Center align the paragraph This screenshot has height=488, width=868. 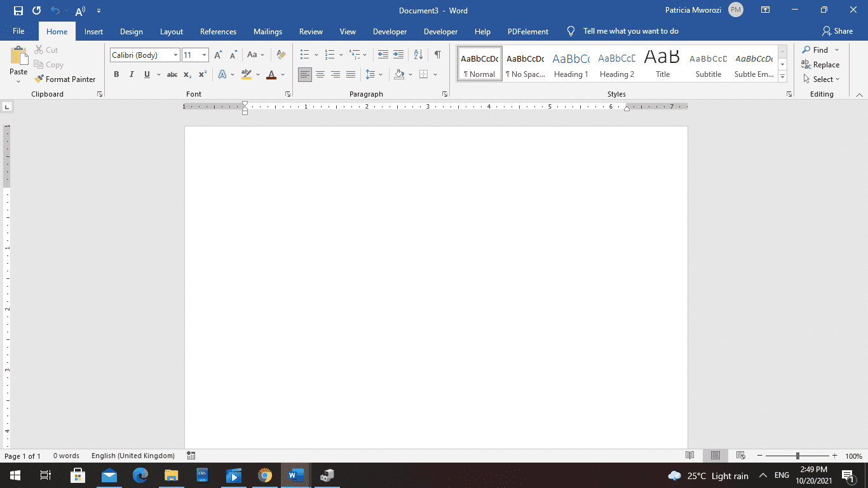(320, 74)
